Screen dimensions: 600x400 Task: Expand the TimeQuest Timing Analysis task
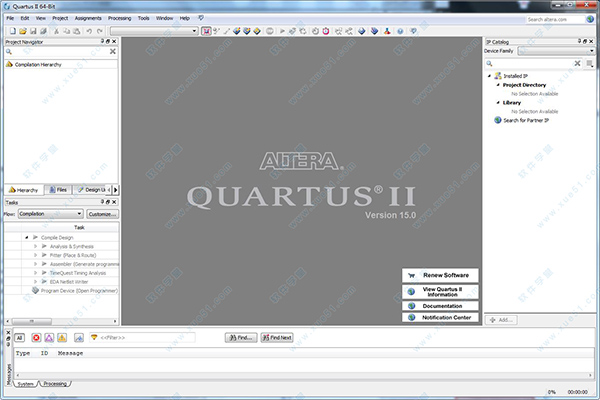(x=35, y=273)
